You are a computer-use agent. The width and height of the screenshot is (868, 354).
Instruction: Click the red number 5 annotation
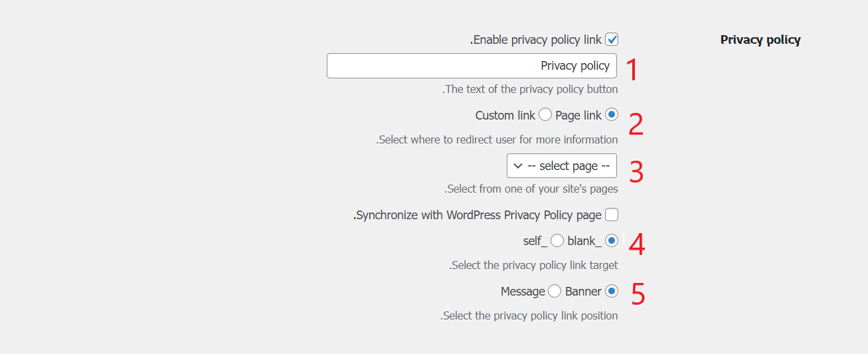coord(638,294)
